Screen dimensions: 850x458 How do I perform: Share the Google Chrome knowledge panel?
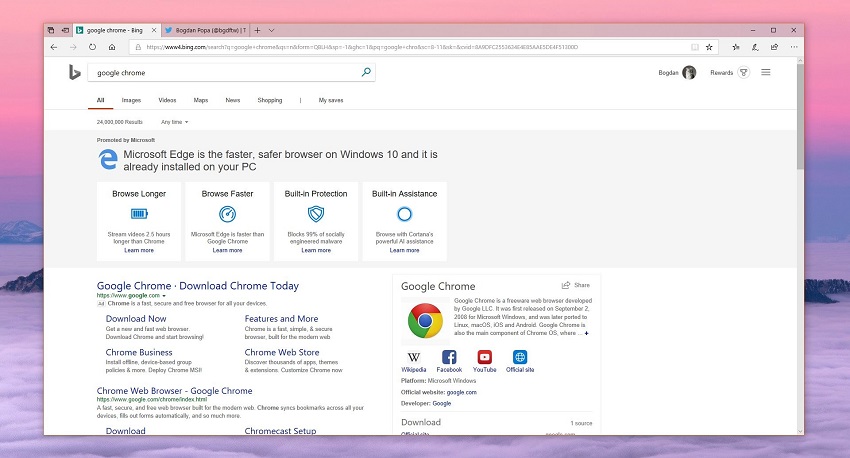[576, 285]
